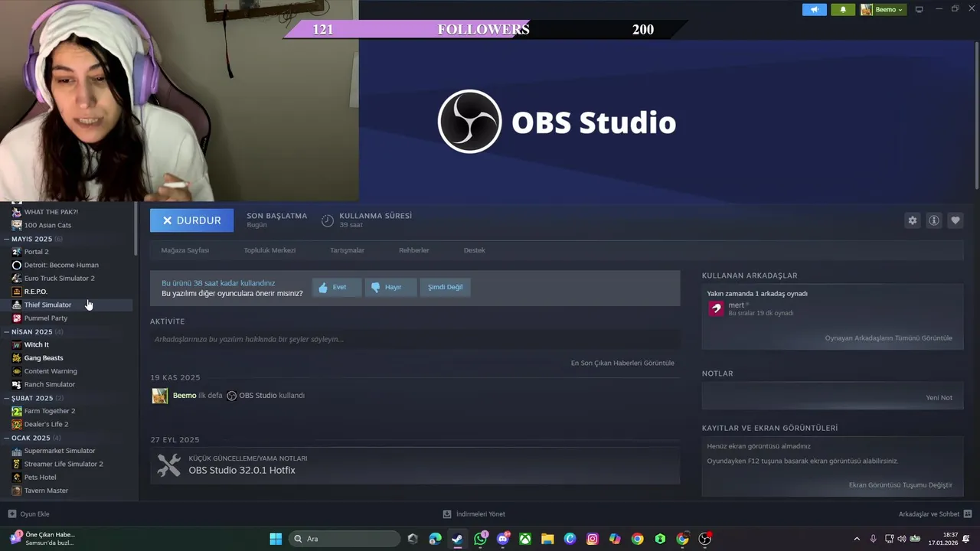The image size is (980, 551).
Task: Click the Euro Truck Simulator 2 game icon
Action: pos(17,279)
